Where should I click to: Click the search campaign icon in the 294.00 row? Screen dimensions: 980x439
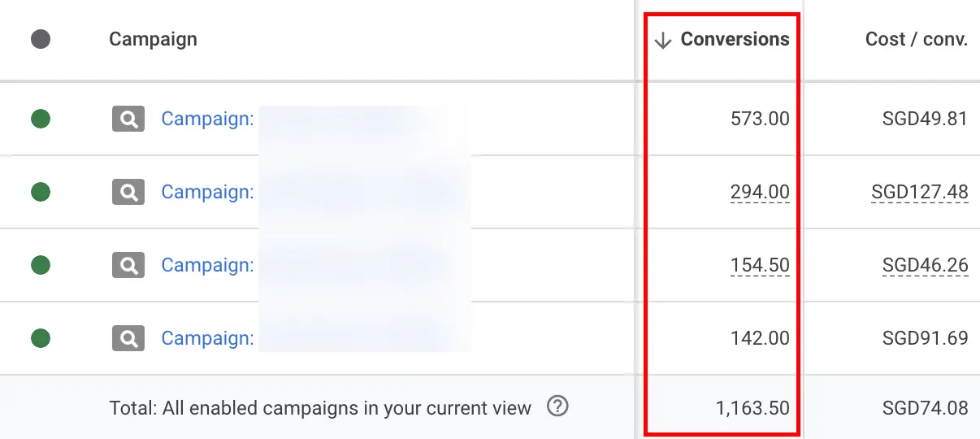128,193
